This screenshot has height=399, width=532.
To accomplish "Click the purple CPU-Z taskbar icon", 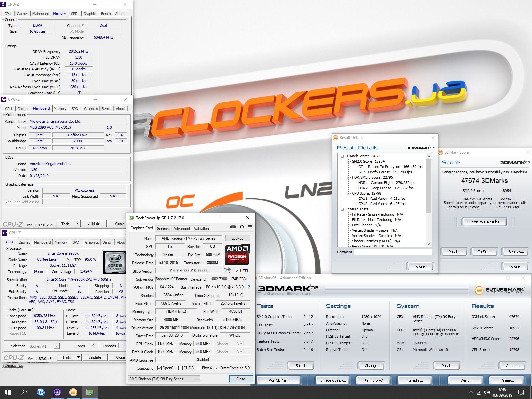I will pos(57,392).
